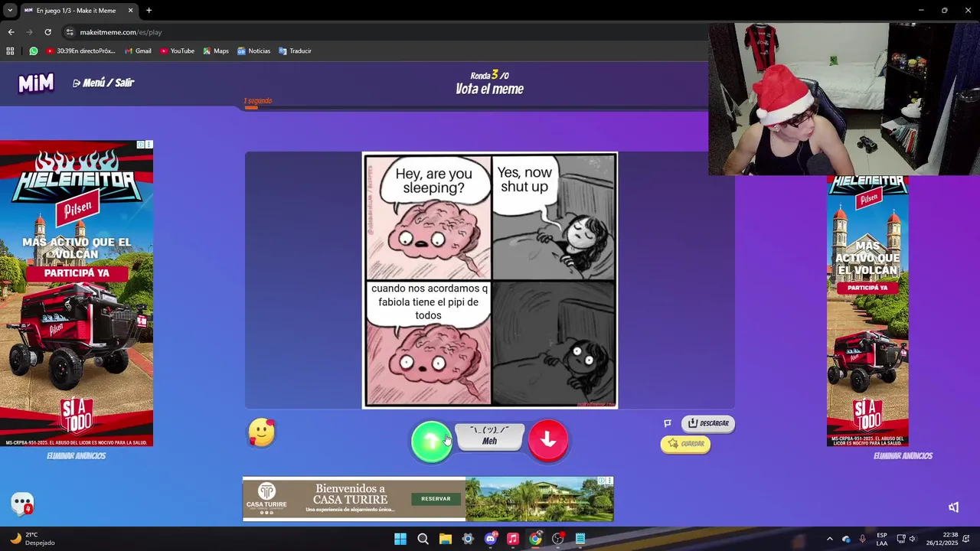The height and width of the screenshot is (551, 980).
Task: Flag this meme with the report icon
Action: 668,423
